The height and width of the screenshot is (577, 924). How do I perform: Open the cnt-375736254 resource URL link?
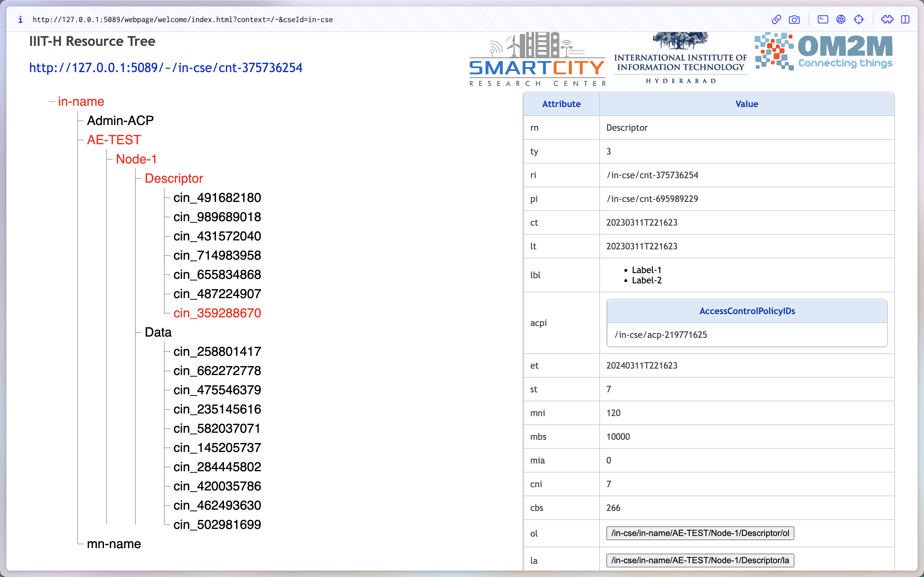pyautogui.click(x=166, y=68)
